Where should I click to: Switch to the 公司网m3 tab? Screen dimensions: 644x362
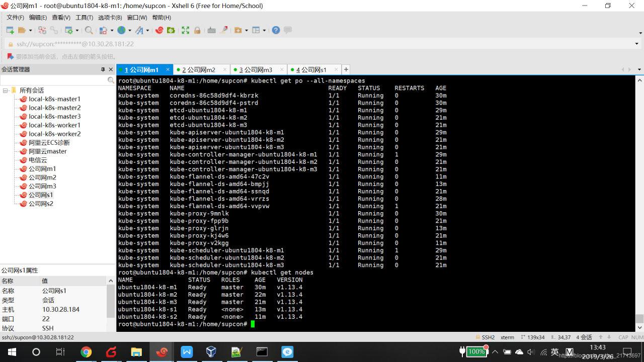pyautogui.click(x=258, y=70)
